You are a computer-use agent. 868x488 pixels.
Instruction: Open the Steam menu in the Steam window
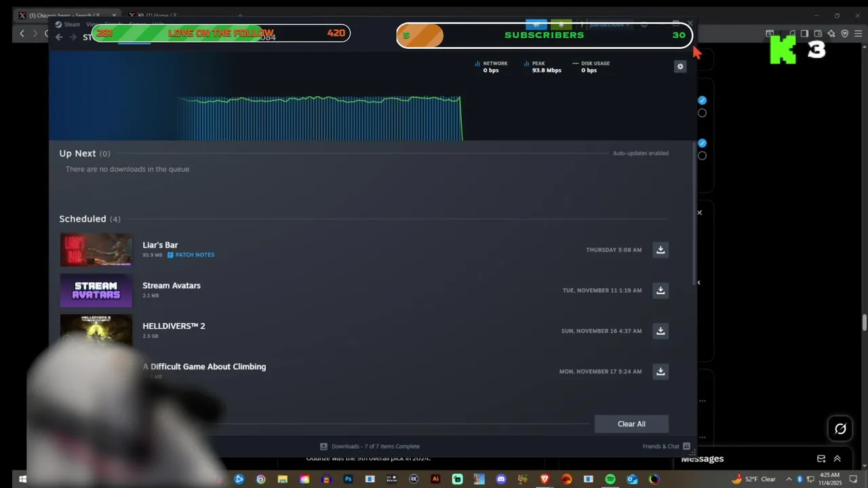point(71,24)
